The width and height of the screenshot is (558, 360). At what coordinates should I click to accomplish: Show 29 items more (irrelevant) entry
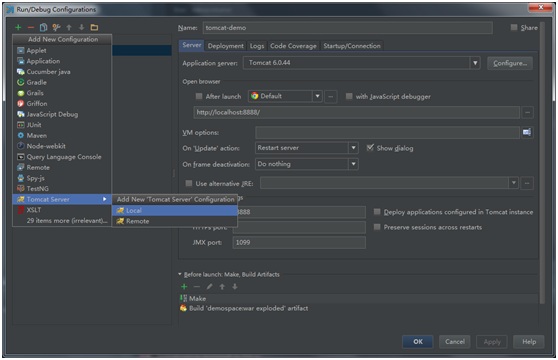tap(62, 221)
